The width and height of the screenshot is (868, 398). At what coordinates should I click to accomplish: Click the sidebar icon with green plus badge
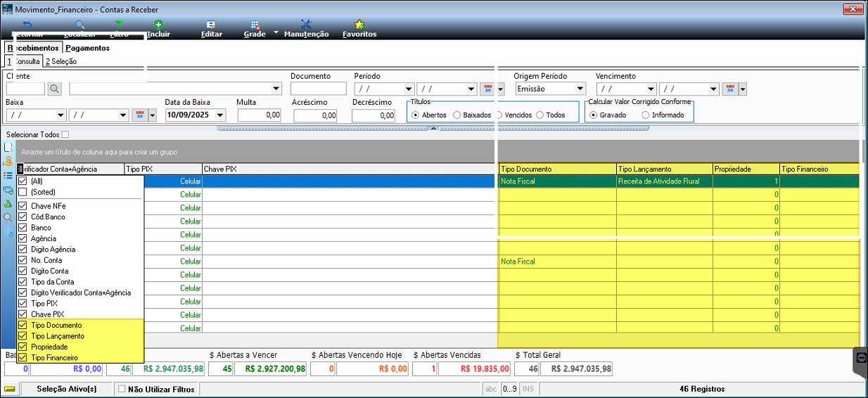[8, 190]
